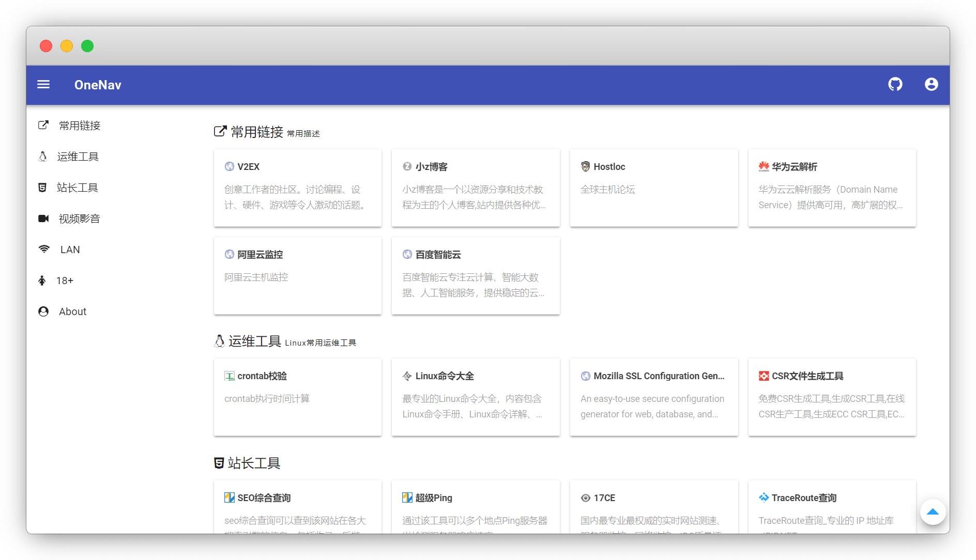Click the OneNav title in header
Screen dimensions: 976x560
98,85
